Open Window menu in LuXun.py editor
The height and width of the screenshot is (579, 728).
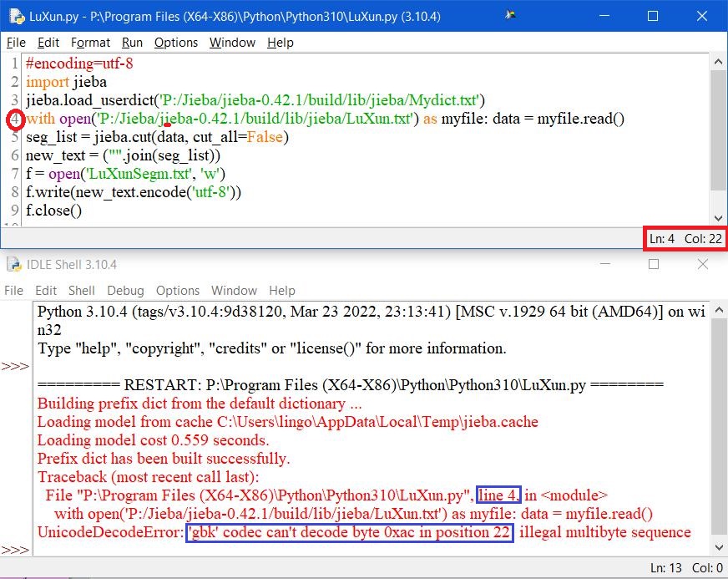(232, 43)
